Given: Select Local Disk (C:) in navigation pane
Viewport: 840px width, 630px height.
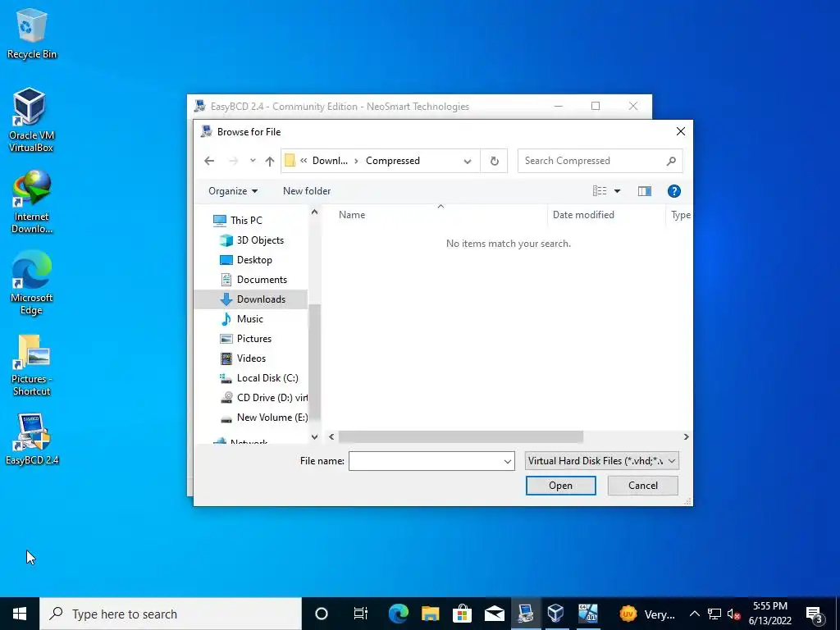Looking at the screenshot, I should [267, 377].
